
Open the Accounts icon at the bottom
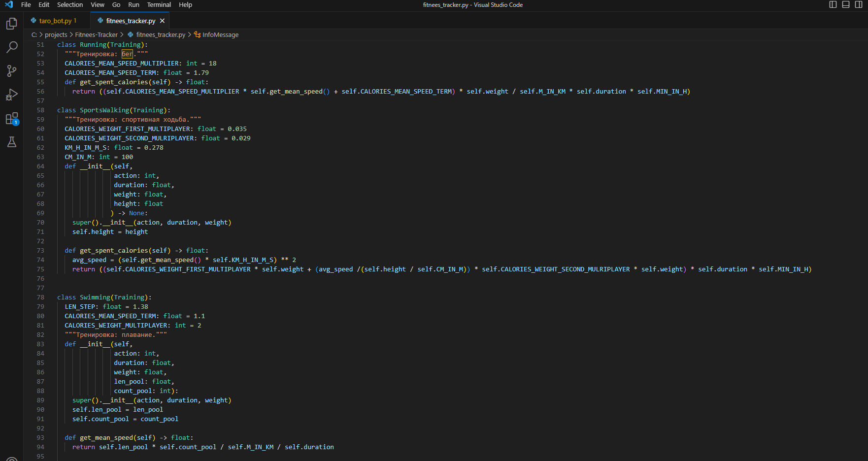pos(12,459)
